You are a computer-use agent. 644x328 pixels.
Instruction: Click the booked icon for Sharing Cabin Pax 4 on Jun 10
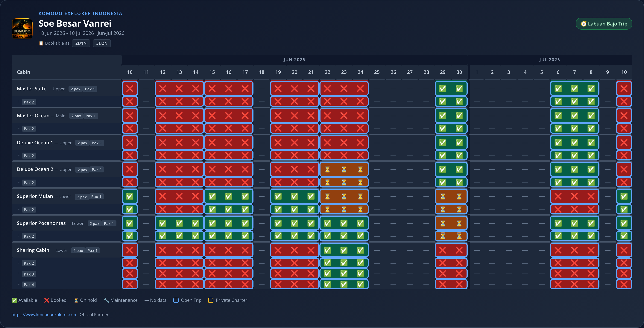(x=130, y=284)
